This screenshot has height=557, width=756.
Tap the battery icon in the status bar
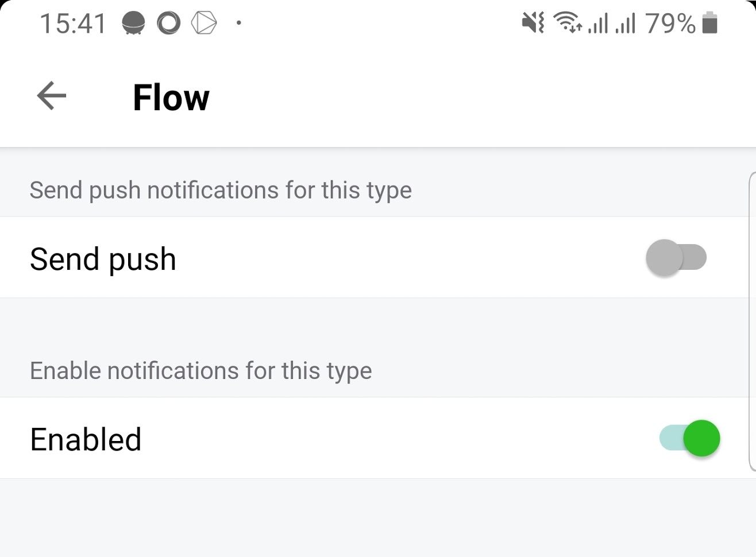click(710, 23)
